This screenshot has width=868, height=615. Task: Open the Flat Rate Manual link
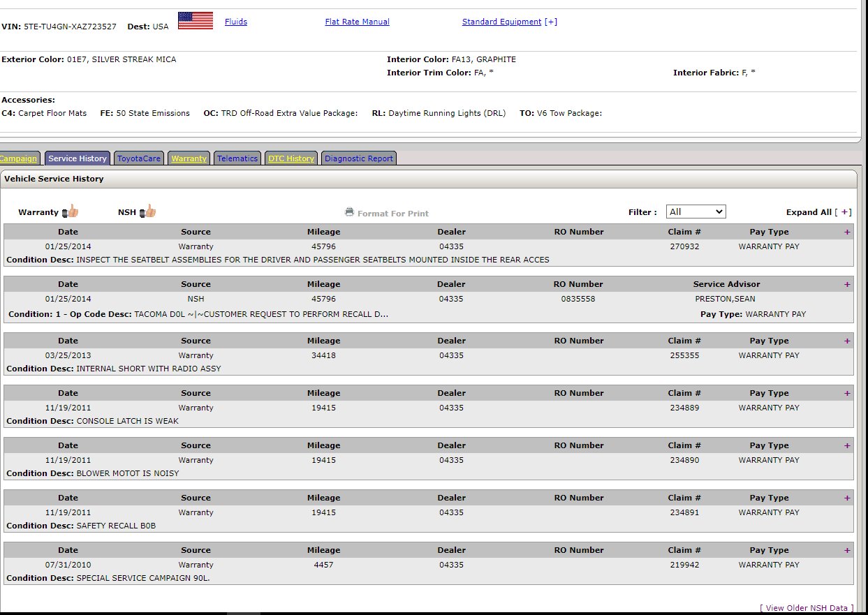[358, 22]
